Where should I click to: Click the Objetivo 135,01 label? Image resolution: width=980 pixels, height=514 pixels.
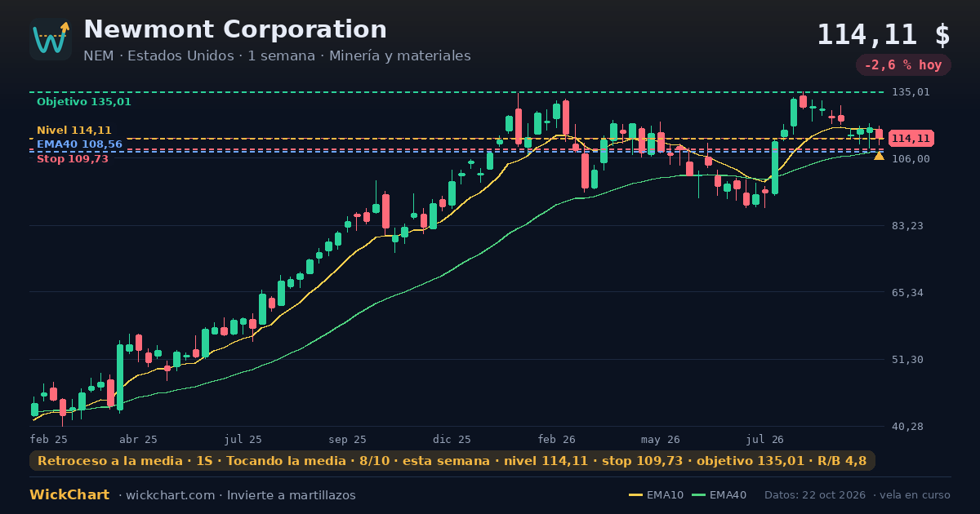[84, 102]
